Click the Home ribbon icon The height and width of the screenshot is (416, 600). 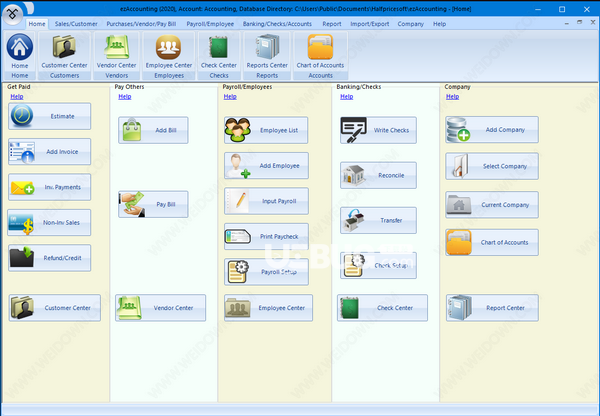coord(20,51)
